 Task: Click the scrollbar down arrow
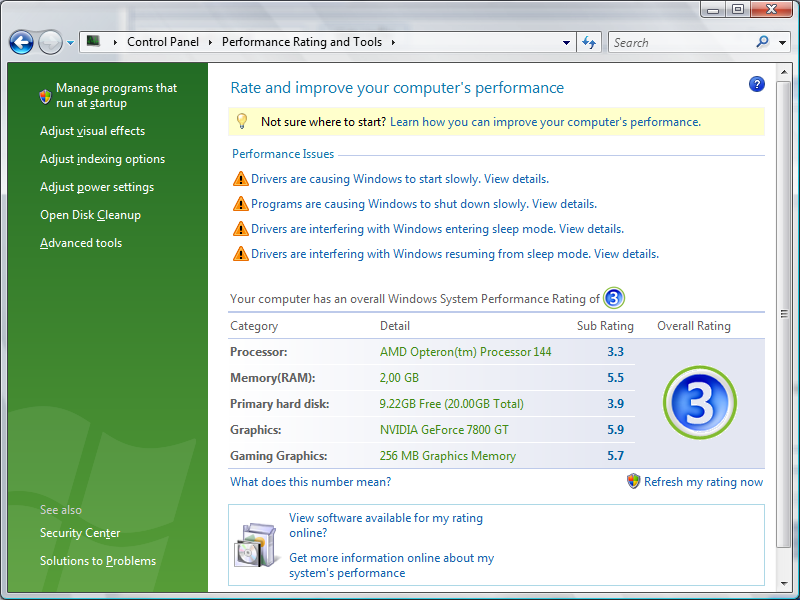point(784,584)
